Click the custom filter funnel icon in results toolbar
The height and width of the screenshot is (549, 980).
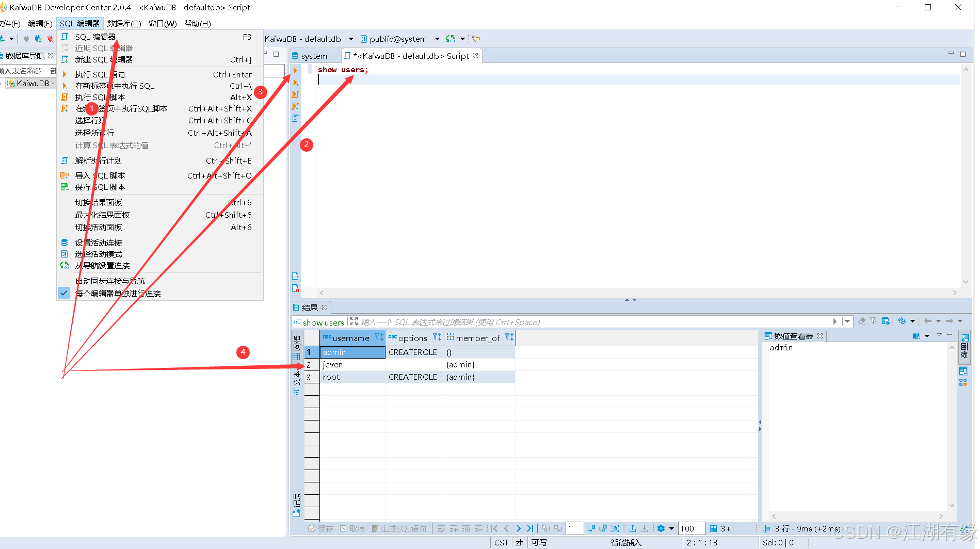[873, 321]
